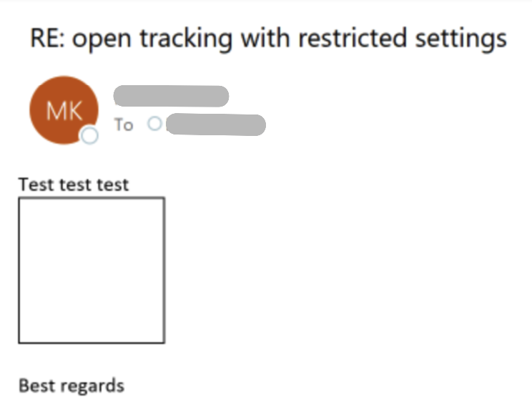This screenshot has width=532, height=400.
Task: Open the redacted recipient name
Action: point(215,125)
